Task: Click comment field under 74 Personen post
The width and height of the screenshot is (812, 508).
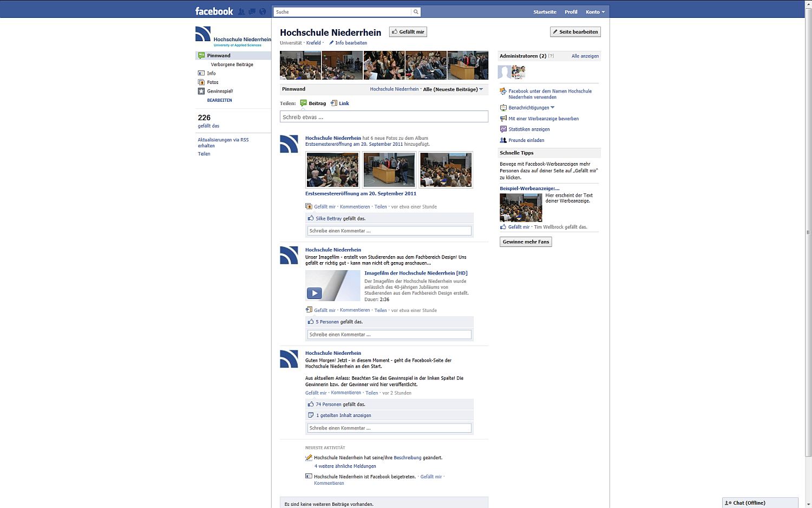Action: click(389, 428)
